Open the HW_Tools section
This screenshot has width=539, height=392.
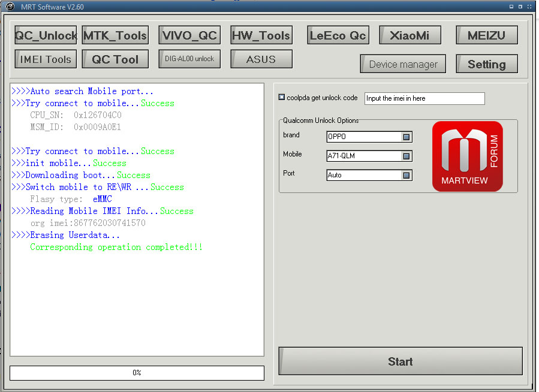coord(261,35)
